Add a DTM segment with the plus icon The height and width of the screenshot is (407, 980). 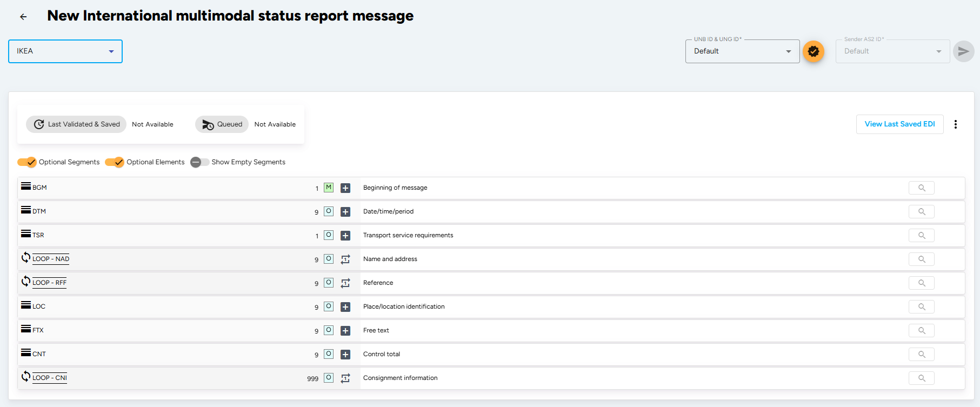pyautogui.click(x=345, y=212)
